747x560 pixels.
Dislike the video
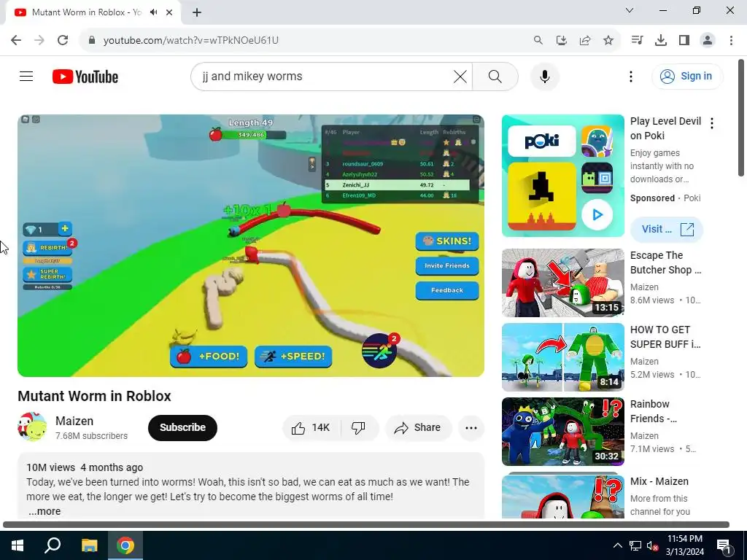point(359,427)
